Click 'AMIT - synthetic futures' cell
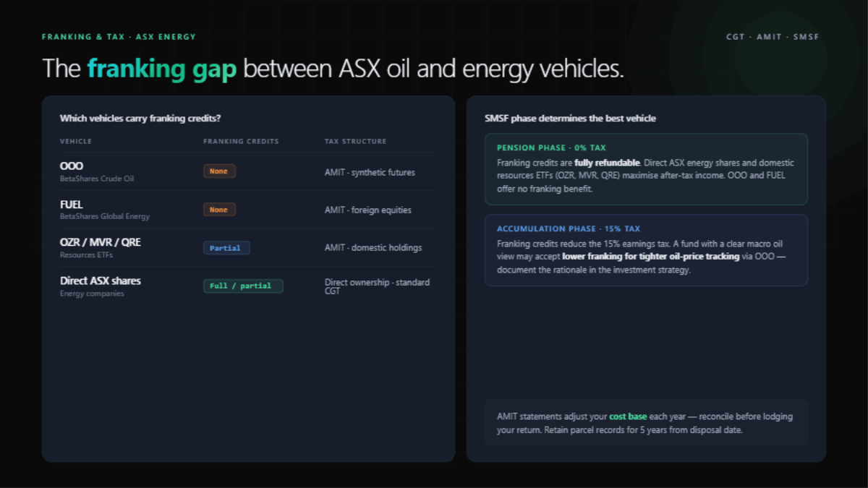 tap(370, 173)
